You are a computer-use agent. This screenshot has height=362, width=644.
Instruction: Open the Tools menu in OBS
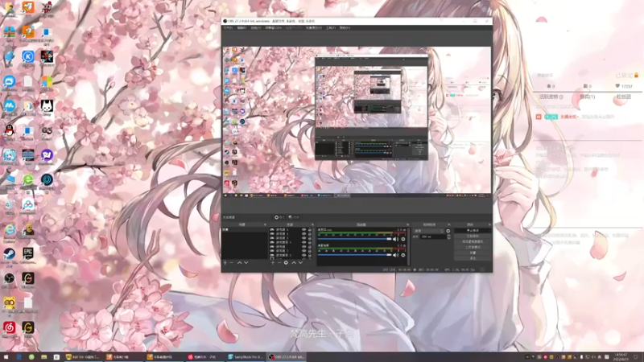tap(331, 27)
